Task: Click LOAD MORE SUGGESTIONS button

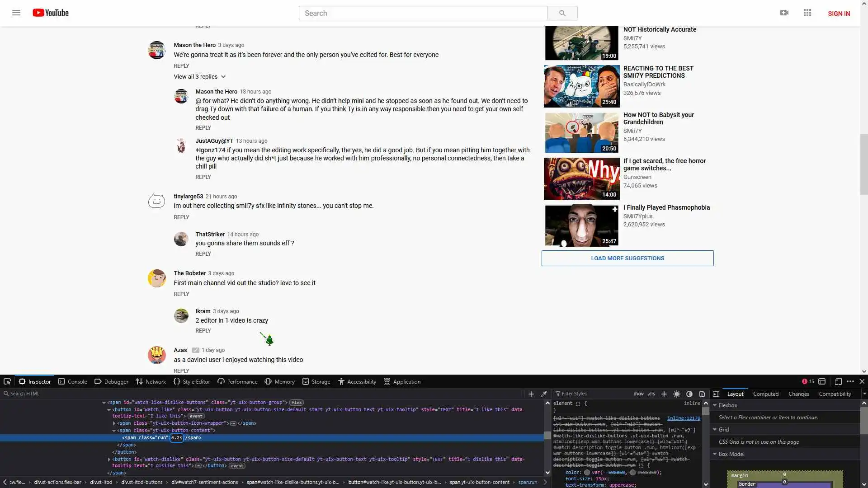Action: (x=627, y=258)
